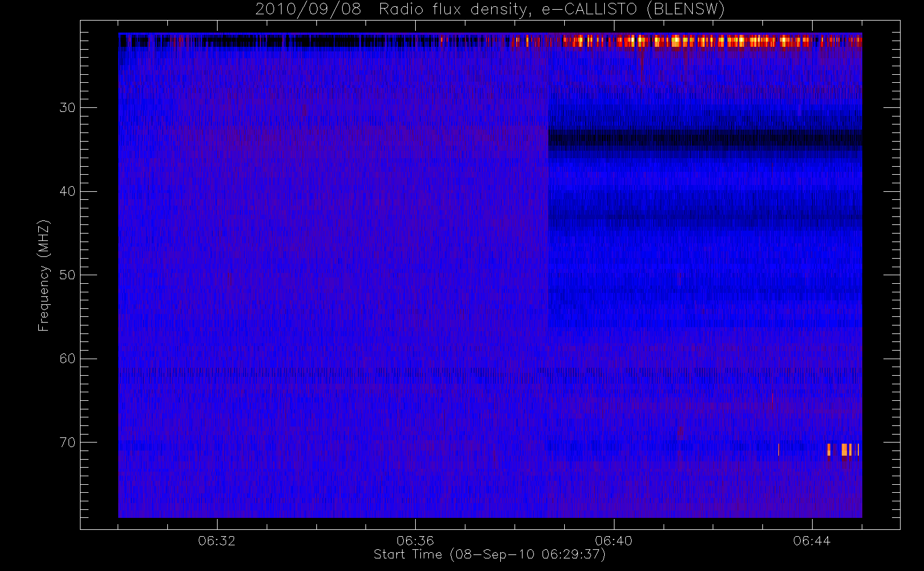The image size is (924, 571).
Task: Select the 50 MHz frequency tick label
Action: tap(67, 275)
